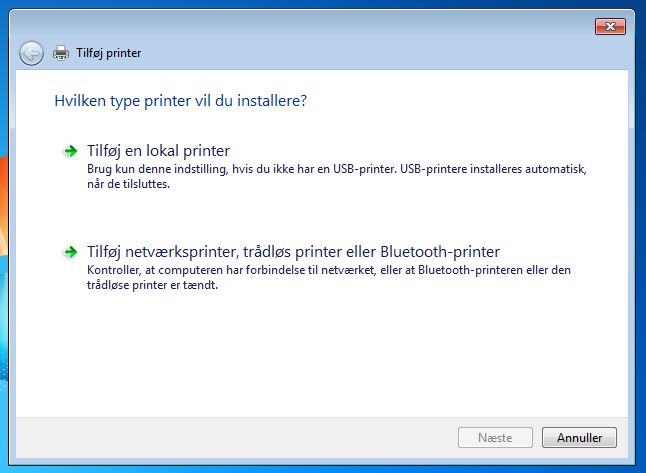Click blank white area below the network printer option
The width and height of the screenshot is (646, 473).
(x=321, y=354)
